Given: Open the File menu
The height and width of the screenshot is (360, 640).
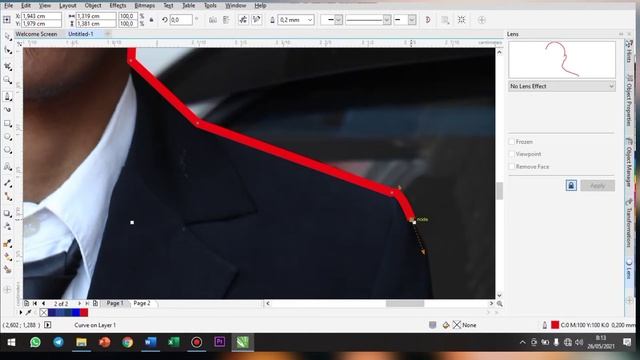Looking at the screenshot, I should pos(8,6).
